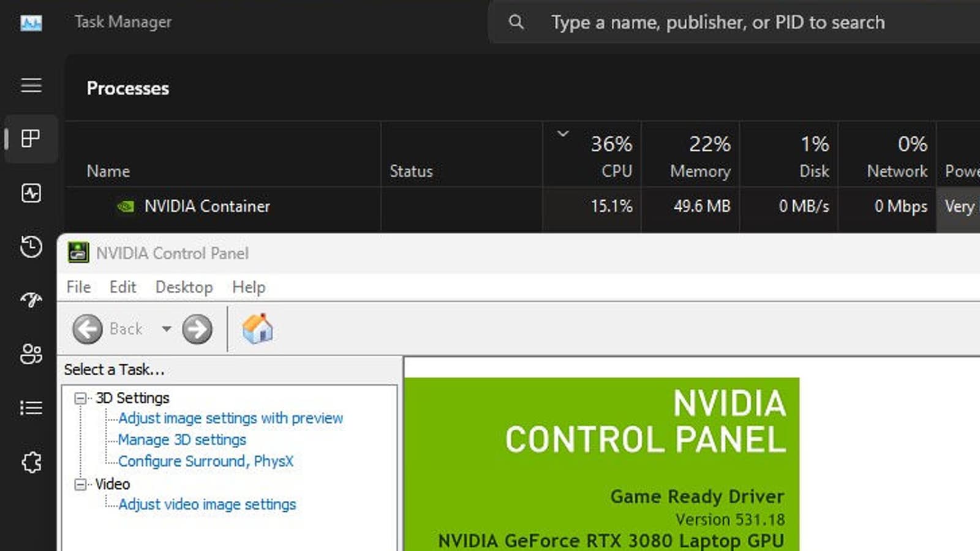Open Configure Surround, PhysX
This screenshot has height=551, width=980.
click(x=206, y=461)
